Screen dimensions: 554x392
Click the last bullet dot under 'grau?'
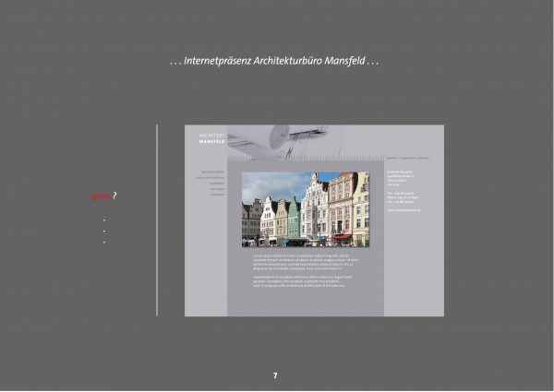104,242
